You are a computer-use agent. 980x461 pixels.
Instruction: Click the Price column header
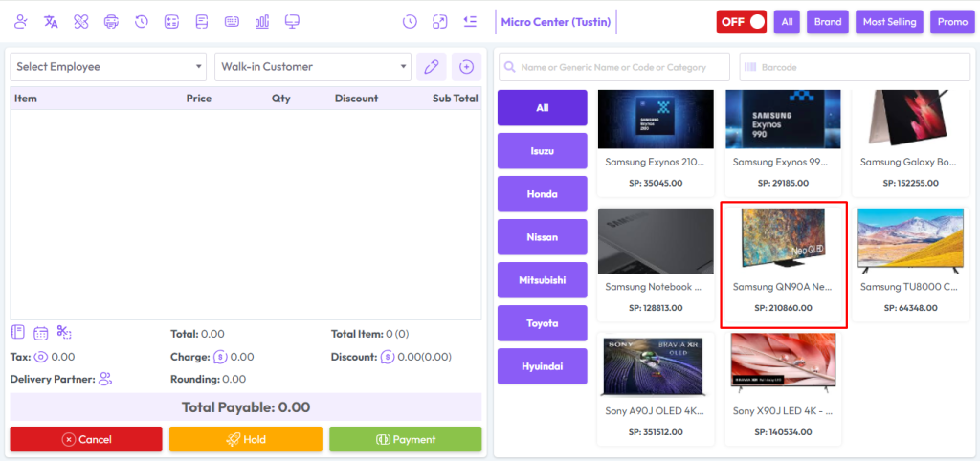tap(199, 99)
